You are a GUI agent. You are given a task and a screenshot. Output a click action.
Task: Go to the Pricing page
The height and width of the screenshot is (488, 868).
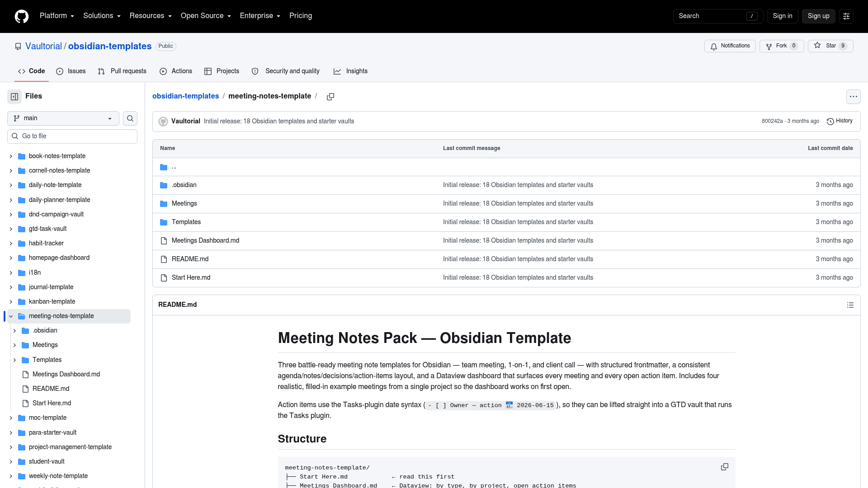[301, 16]
